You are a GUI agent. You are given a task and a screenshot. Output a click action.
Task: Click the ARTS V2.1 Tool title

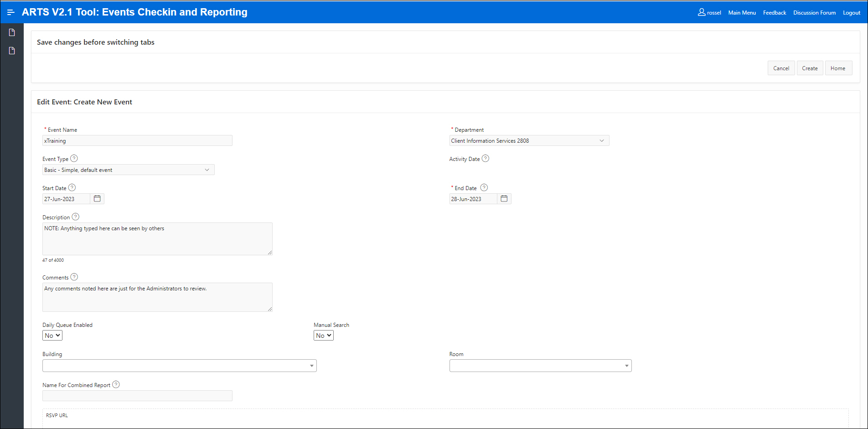(134, 12)
